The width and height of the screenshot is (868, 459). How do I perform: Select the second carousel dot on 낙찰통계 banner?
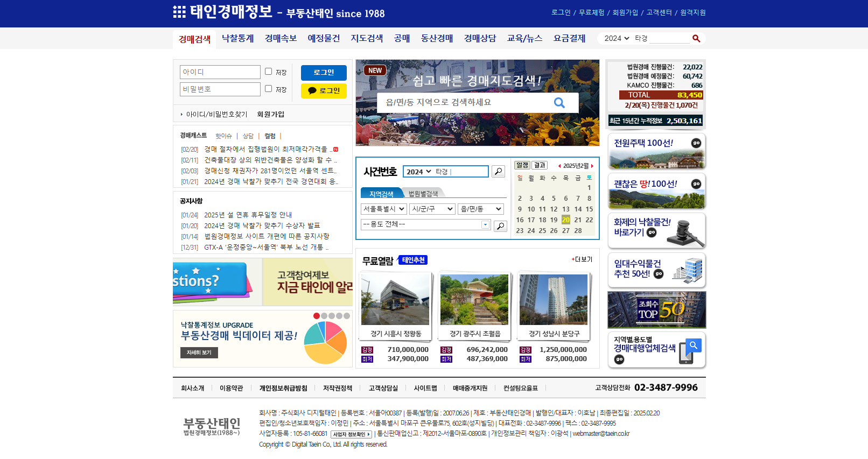click(x=324, y=316)
